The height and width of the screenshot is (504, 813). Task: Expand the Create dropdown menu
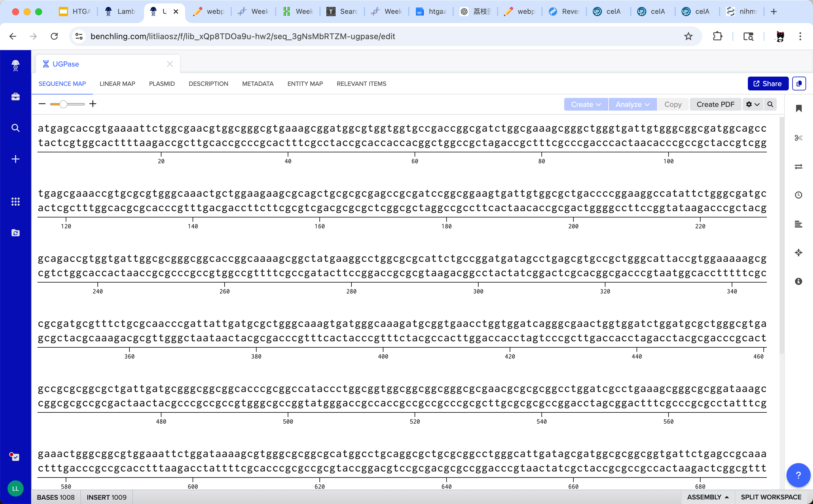[x=586, y=104]
